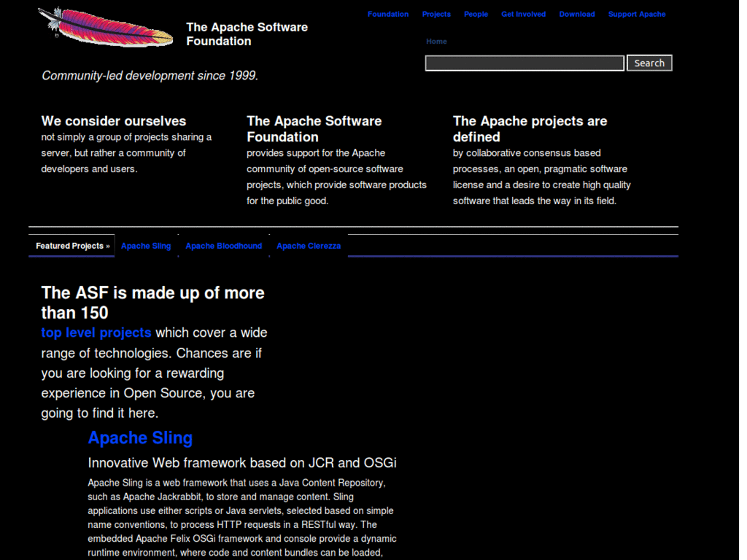Click the Home breadcrumb link
747x560 pixels.
(x=436, y=42)
